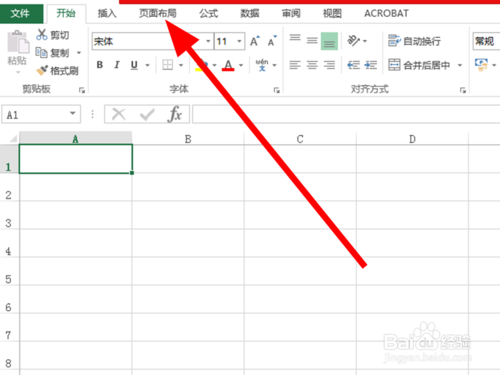Click the center align icon
This screenshot has width=500, height=375.
[312, 65]
